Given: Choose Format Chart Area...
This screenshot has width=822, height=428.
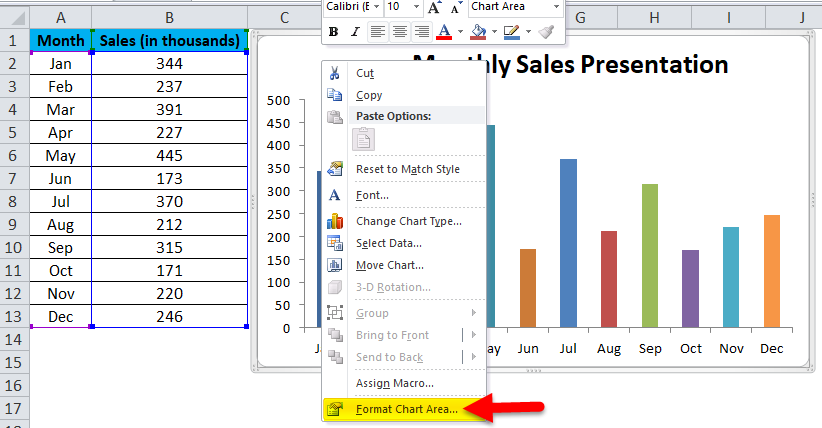Looking at the screenshot, I should [x=406, y=409].
